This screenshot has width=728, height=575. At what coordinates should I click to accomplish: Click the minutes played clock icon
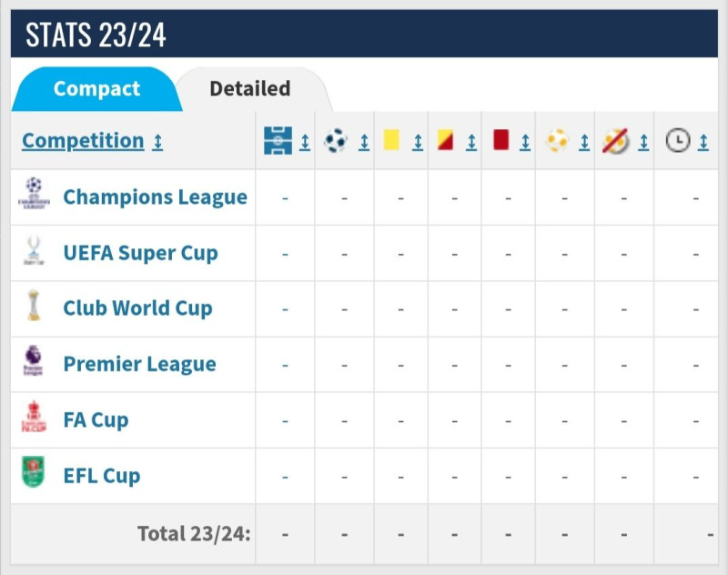click(678, 140)
